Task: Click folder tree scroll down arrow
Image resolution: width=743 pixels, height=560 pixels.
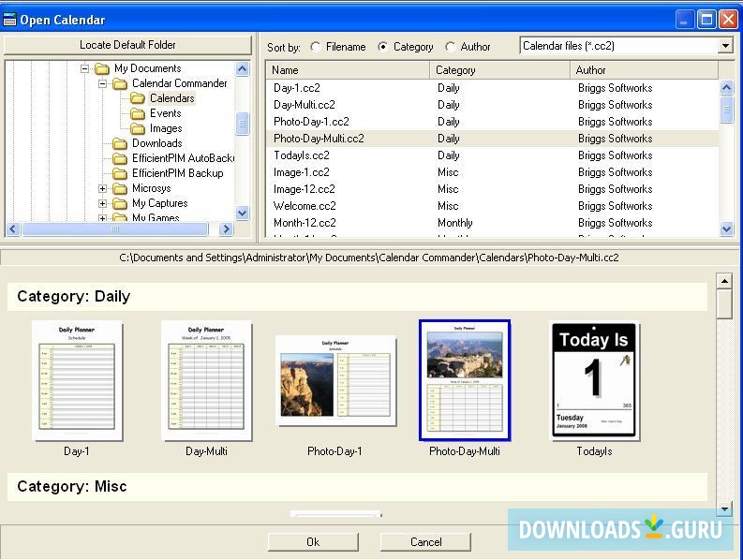Action: pyautogui.click(x=242, y=213)
